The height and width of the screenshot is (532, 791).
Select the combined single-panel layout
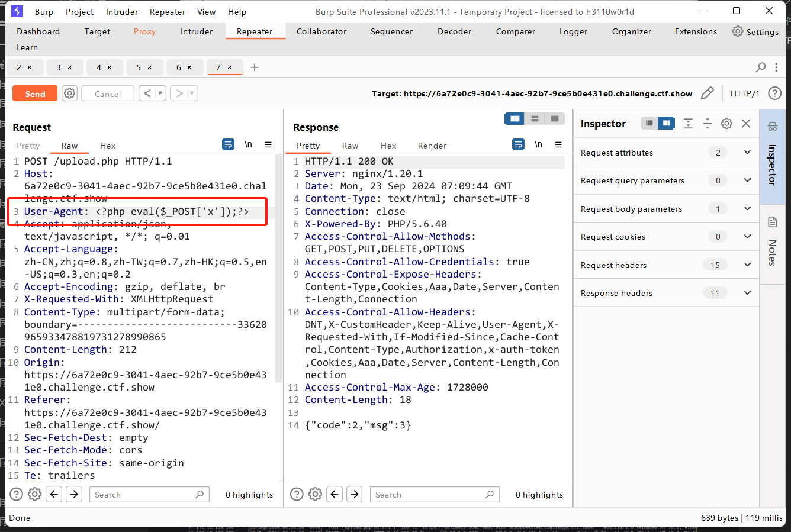(554, 119)
